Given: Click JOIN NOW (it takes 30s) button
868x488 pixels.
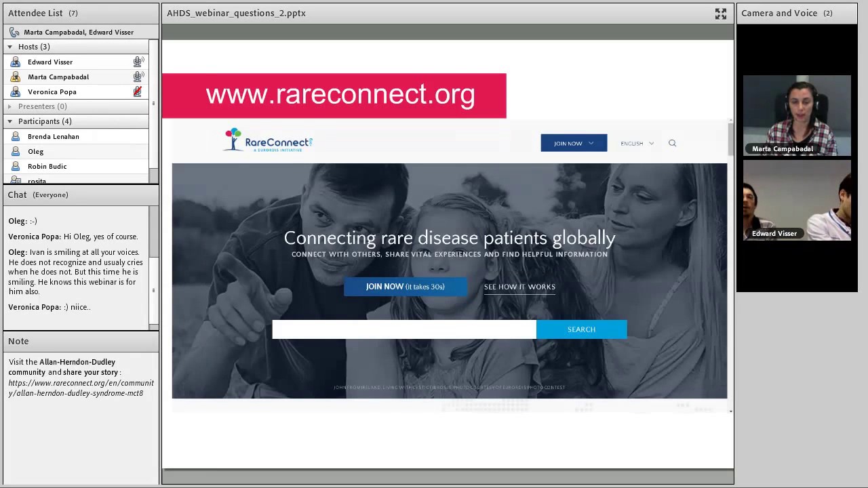Looking at the screenshot, I should [406, 287].
